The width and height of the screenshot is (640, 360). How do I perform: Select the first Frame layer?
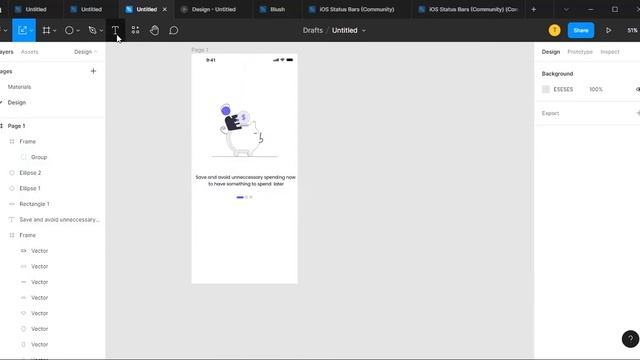27,142
